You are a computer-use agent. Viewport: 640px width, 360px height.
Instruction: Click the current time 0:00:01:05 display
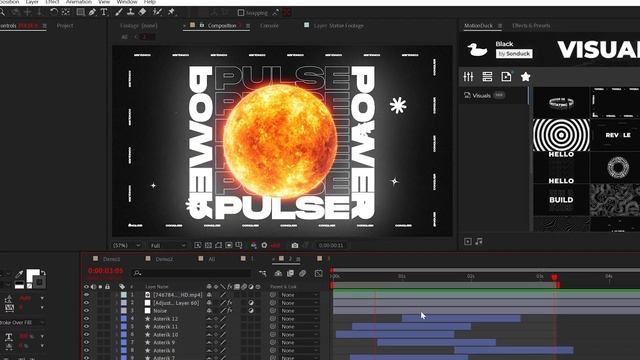pyautogui.click(x=105, y=271)
